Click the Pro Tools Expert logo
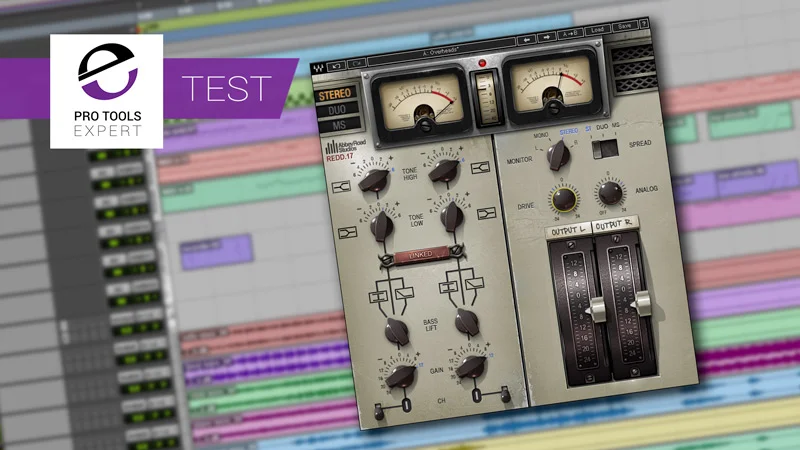 107,91
